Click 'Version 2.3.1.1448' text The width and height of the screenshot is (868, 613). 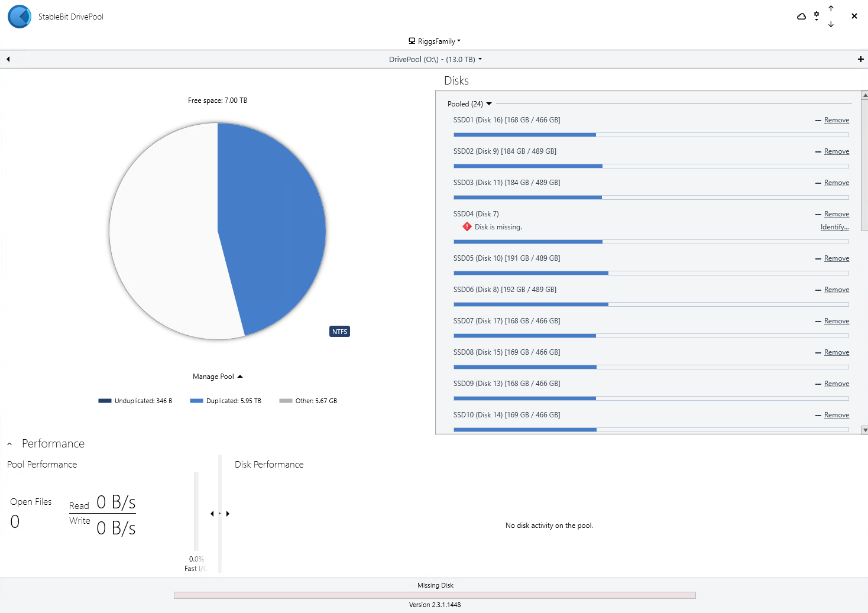point(435,605)
